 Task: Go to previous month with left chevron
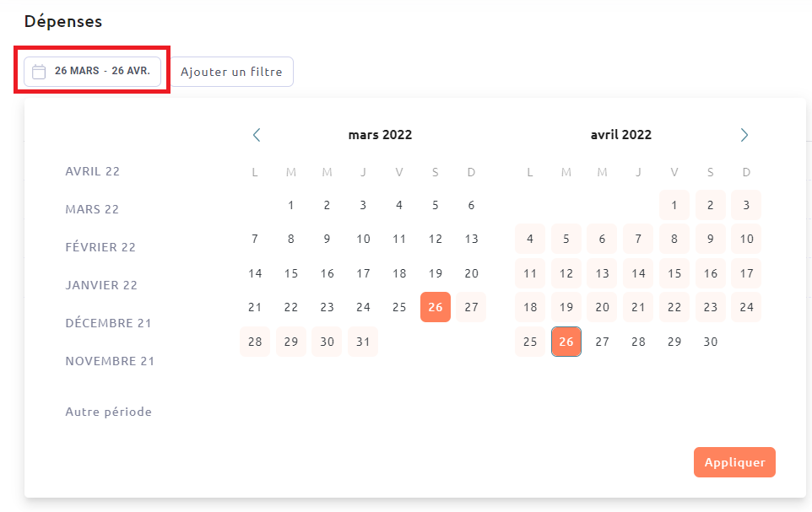coord(257,135)
